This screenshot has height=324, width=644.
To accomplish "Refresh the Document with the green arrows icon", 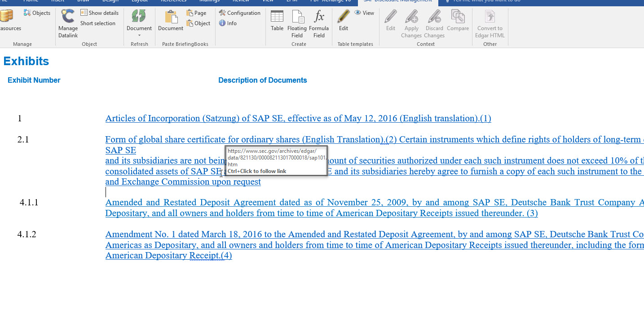I will [x=139, y=20].
